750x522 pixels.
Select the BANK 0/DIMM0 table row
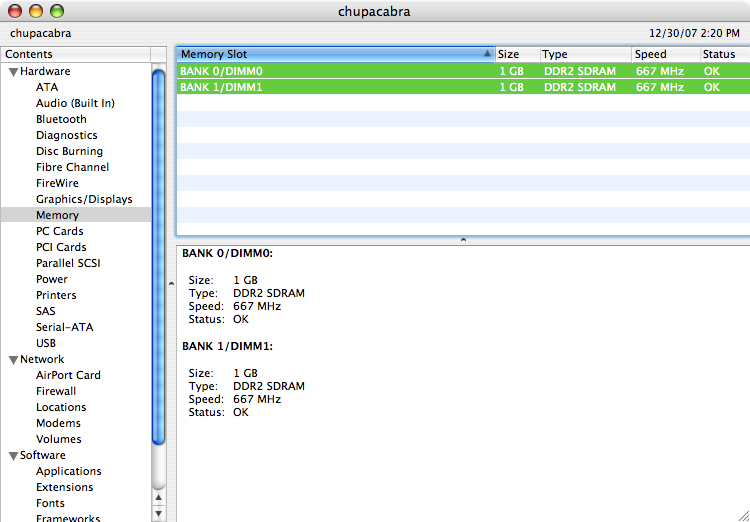[x=463, y=71]
